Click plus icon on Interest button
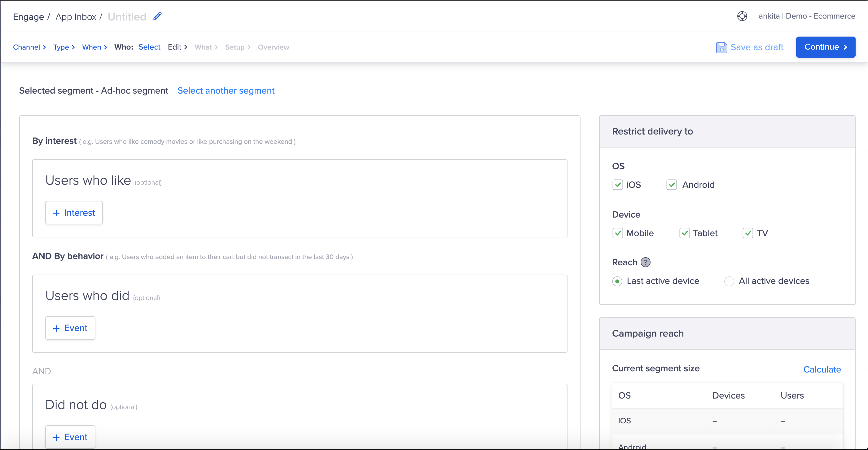 [56, 213]
